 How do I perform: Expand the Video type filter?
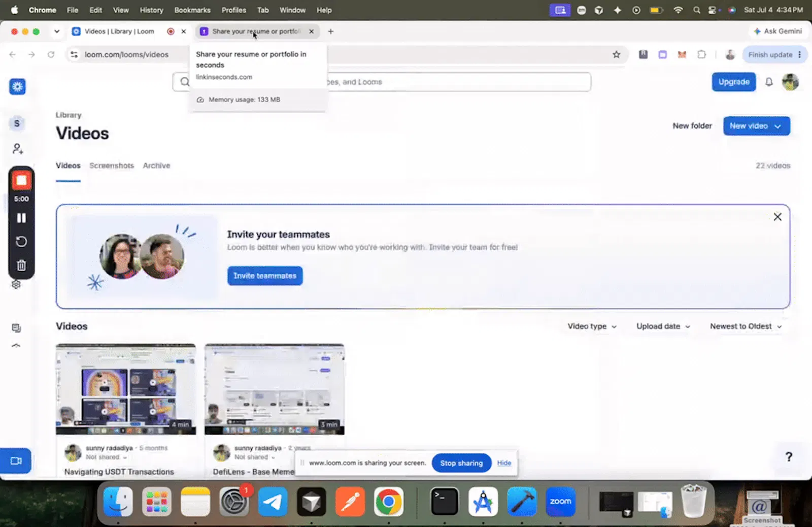[592, 326]
